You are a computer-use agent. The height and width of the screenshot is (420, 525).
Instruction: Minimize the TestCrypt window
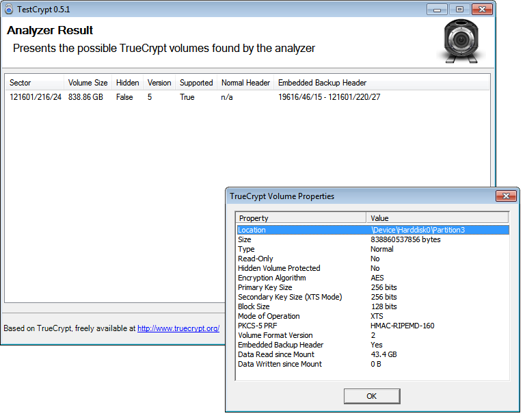(x=437, y=10)
